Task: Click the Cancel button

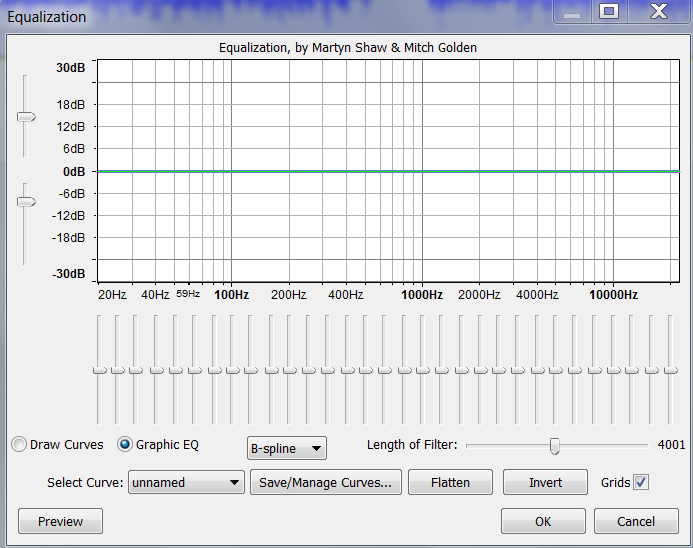Action: (x=636, y=521)
